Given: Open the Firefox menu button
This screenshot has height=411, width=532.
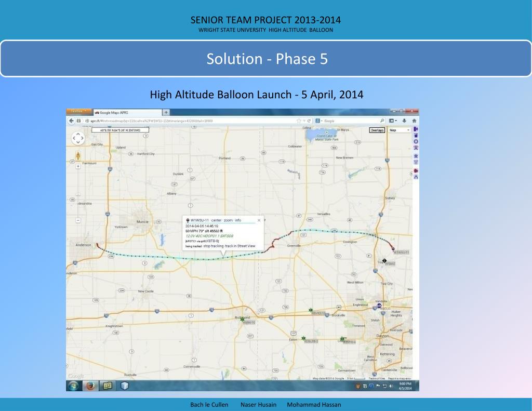Looking at the screenshot, I should pyautogui.click(x=79, y=111).
